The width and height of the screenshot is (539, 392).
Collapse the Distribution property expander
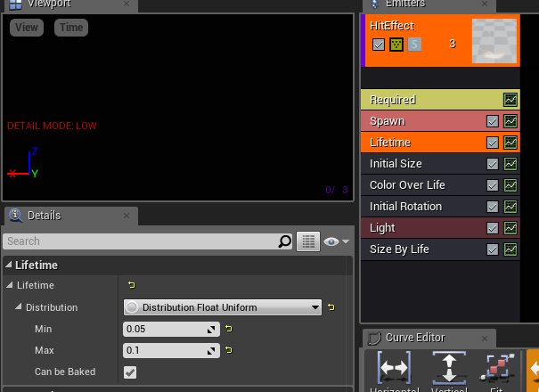pos(19,306)
